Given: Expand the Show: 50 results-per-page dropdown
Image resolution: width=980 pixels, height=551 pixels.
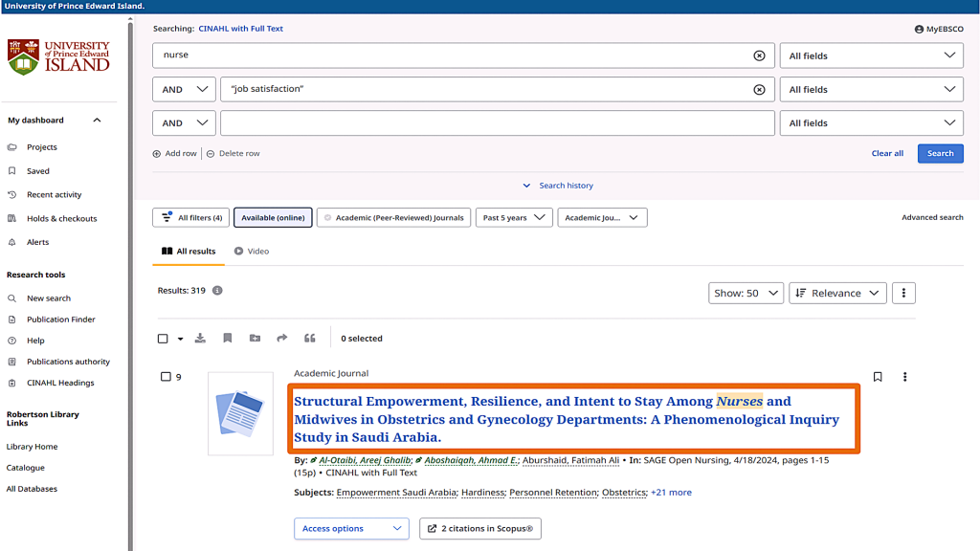Looking at the screenshot, I should tap(746, 293).
